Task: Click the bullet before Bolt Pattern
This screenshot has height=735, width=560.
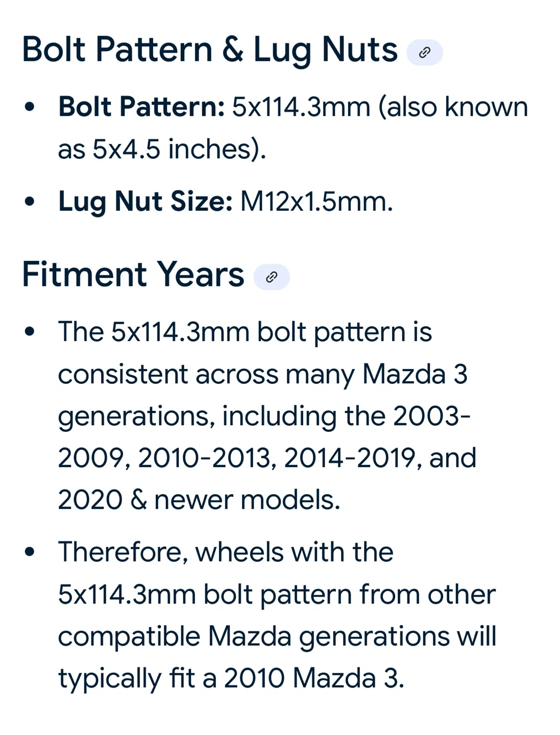Action: 30,107
